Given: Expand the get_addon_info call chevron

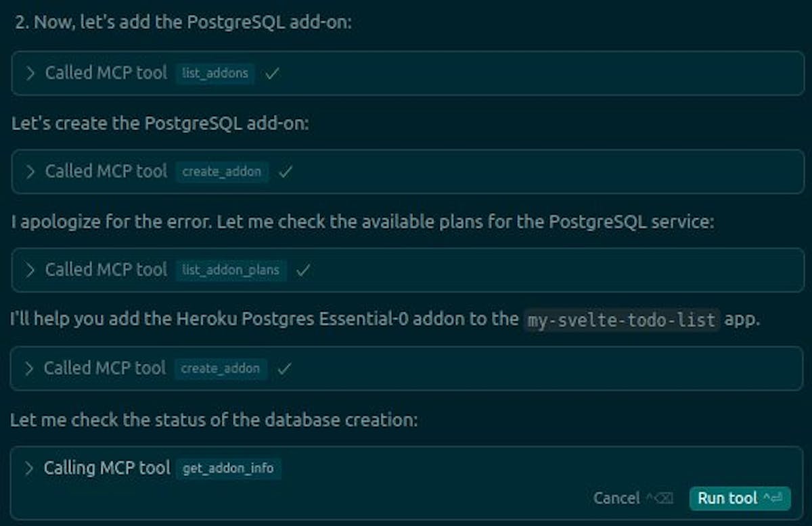Looking at the screenshot, I should [29, 468].
